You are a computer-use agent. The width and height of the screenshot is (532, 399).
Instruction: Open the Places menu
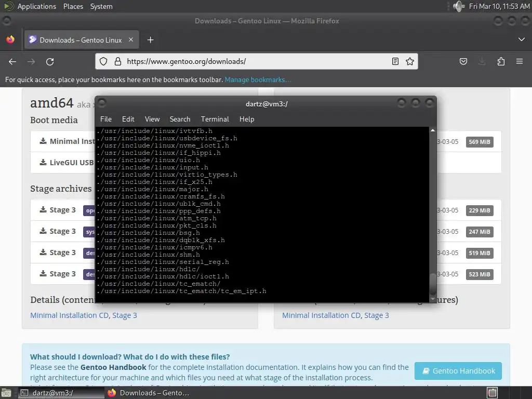(73, 6)
